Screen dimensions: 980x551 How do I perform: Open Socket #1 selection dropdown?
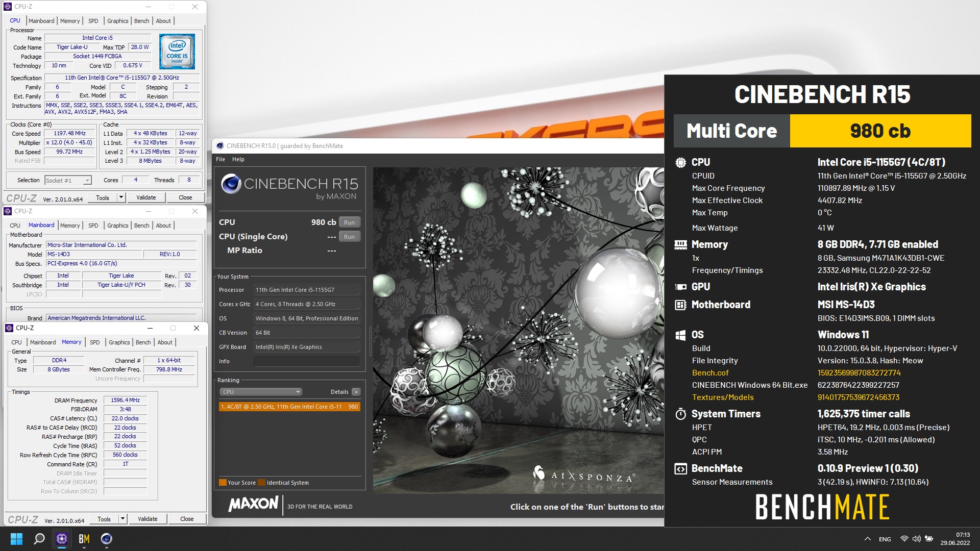[68, 180]
